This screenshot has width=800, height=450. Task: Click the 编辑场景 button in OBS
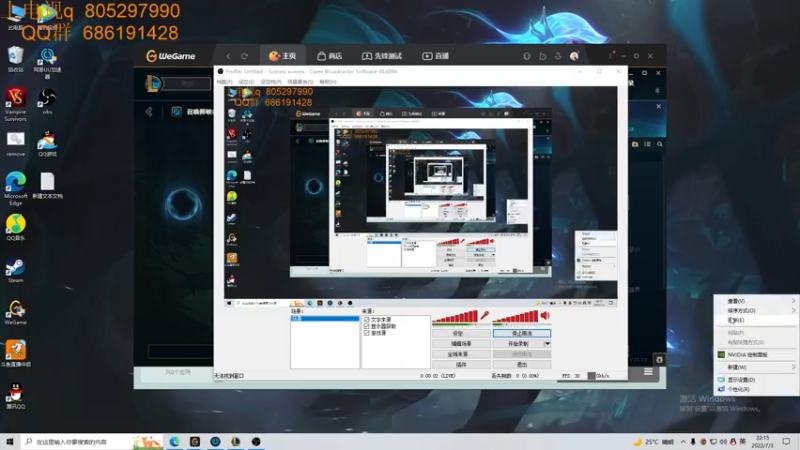[x=461, y=344]
